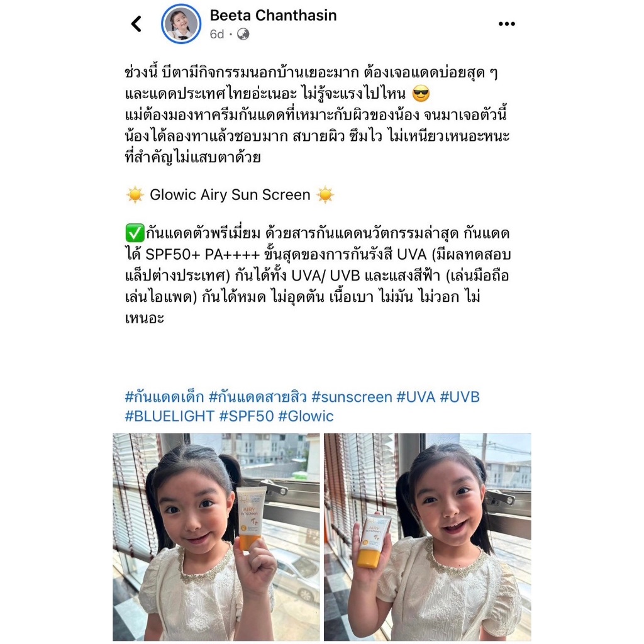Click the green check mark emoji
Viewport: 644px width, 644px height.
[x=135, y=233]
